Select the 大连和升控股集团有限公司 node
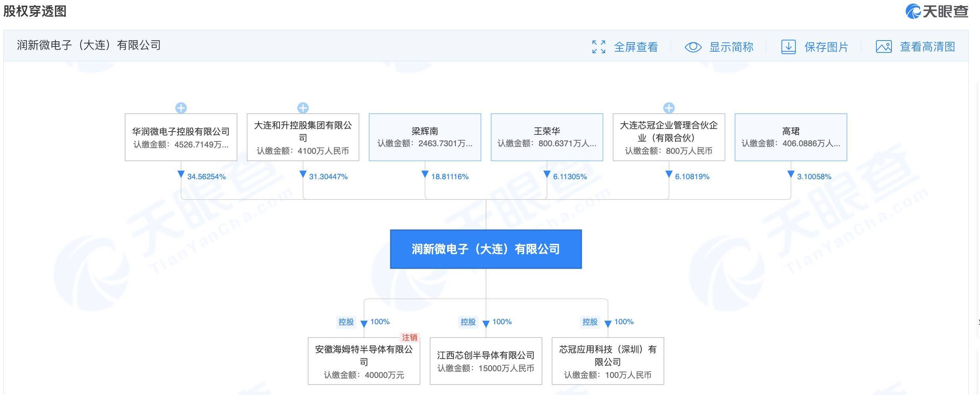 tap(303, 137)
